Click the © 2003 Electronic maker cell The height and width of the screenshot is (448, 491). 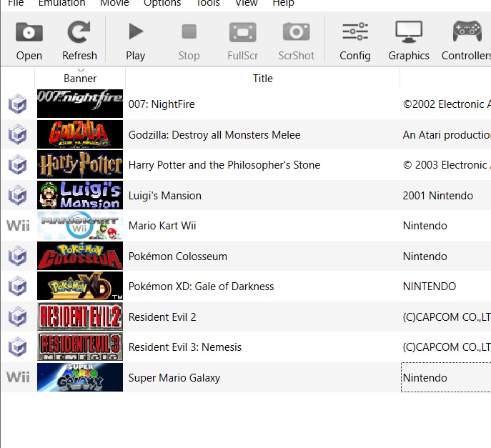coord(447,164)
